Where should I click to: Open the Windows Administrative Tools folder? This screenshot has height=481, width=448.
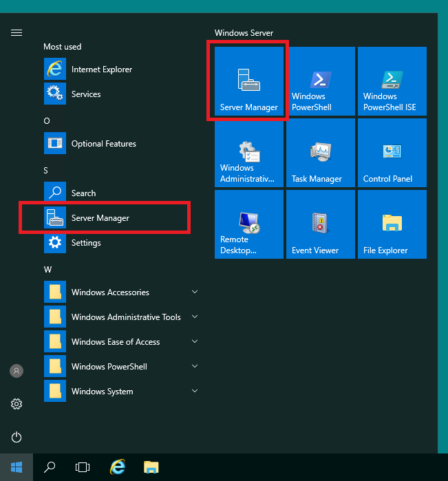point(120,317)
